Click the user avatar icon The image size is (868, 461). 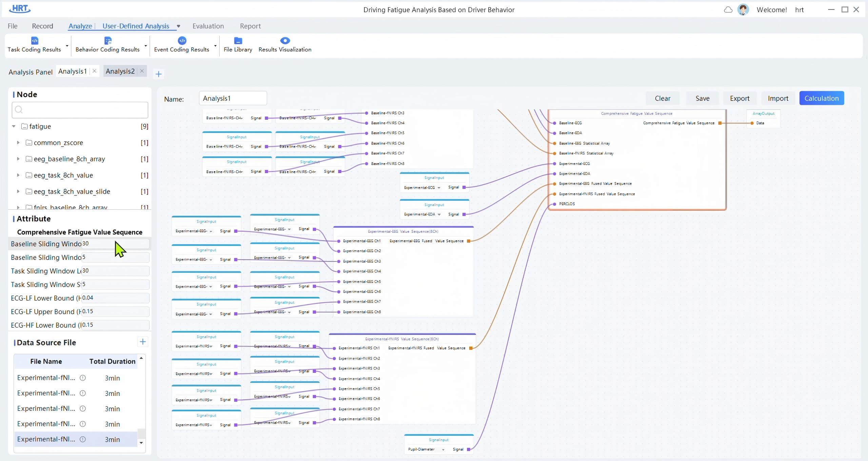click(x=743, y=9)
